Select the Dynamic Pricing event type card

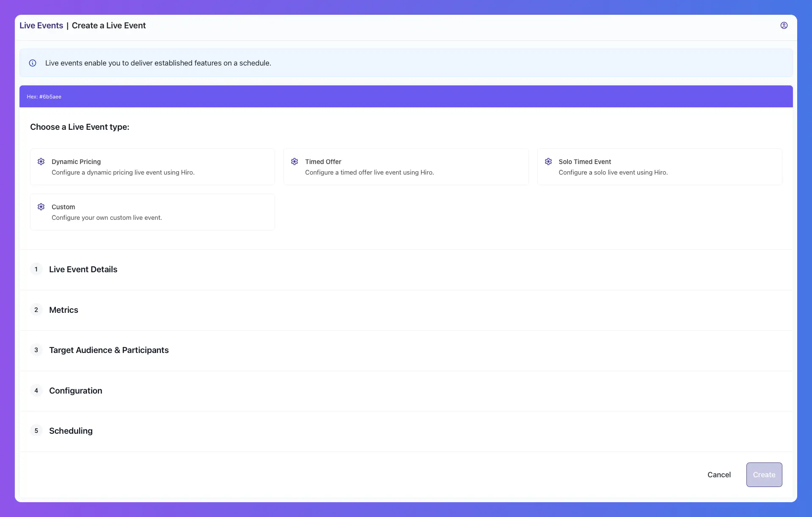(152, 167)
